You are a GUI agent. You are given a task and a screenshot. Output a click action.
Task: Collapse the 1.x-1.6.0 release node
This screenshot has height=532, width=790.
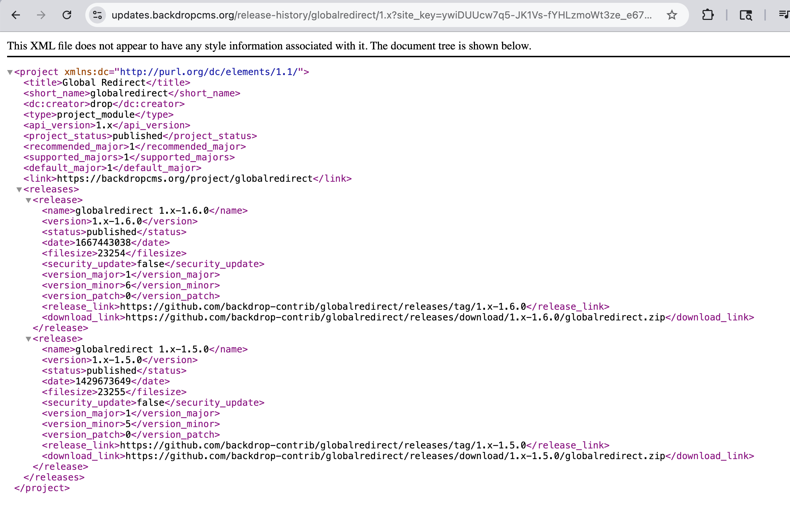point(28,200)
